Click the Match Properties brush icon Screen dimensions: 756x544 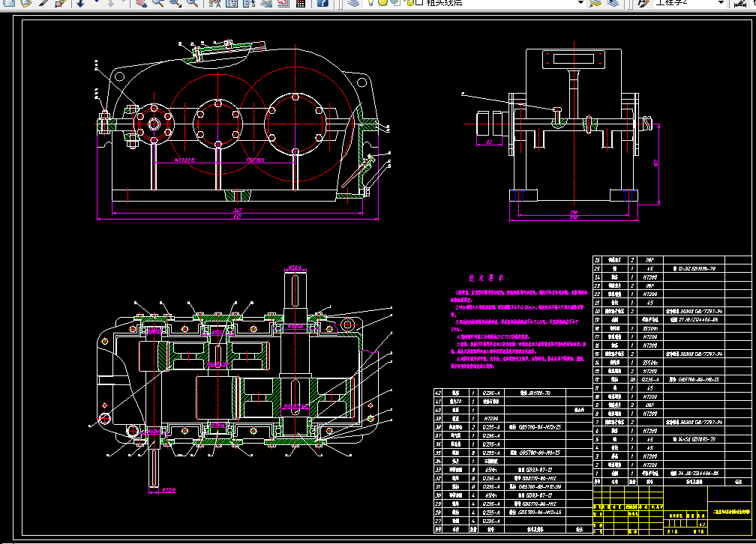(44, 2)
